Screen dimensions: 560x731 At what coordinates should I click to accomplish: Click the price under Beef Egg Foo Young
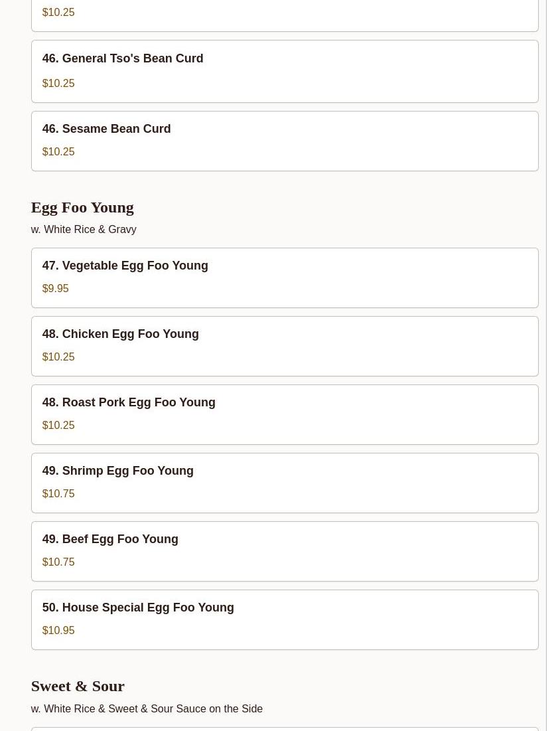[58, 562]
